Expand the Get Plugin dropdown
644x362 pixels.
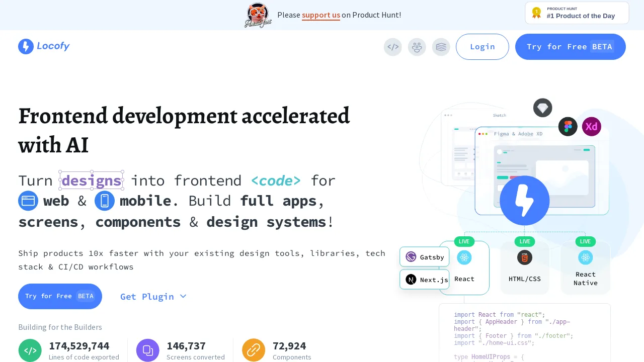pyautogui.click(x=153, y=296)
